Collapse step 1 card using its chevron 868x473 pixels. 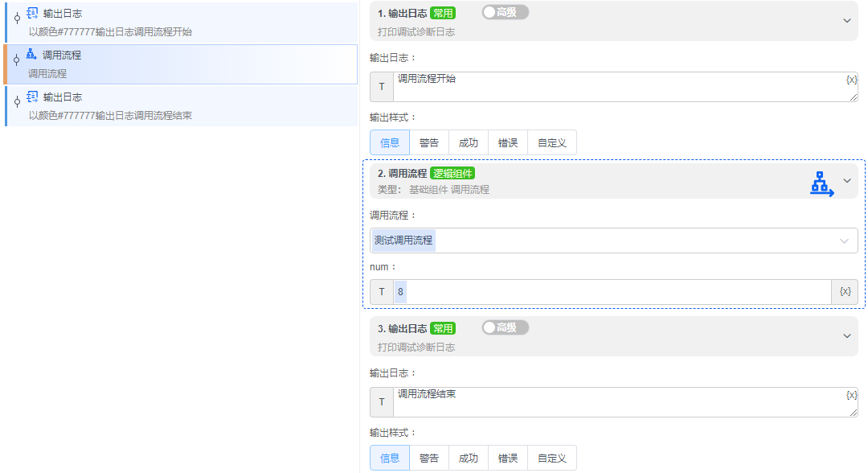(x=846, y=20)
